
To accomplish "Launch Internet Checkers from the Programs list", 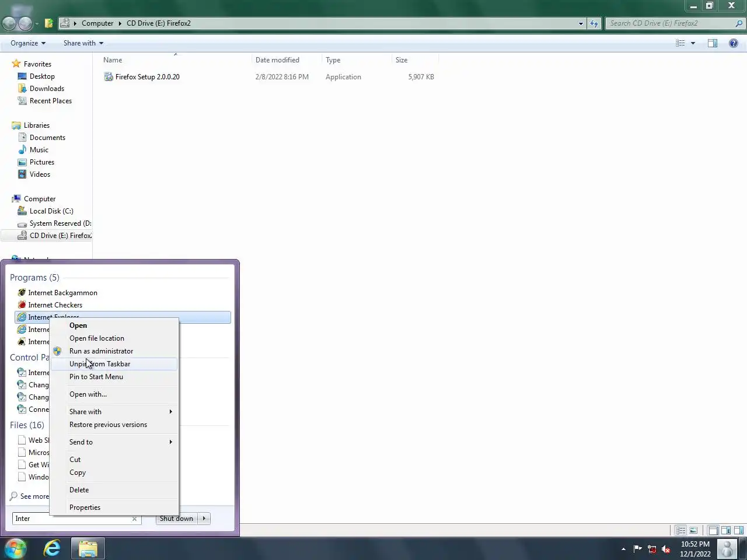I will pos(55,305).
